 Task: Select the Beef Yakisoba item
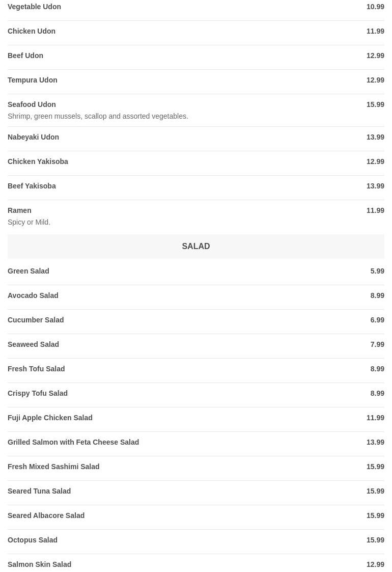pos(32,186)
